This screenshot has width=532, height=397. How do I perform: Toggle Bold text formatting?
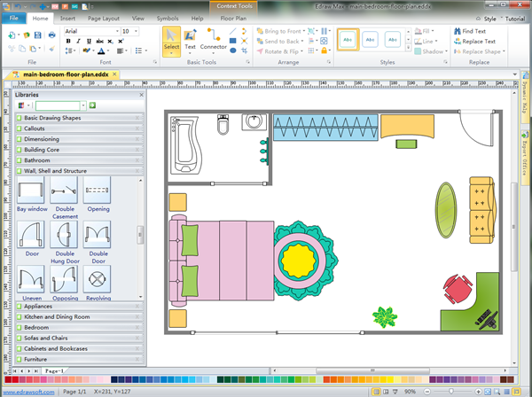point(68,42)
